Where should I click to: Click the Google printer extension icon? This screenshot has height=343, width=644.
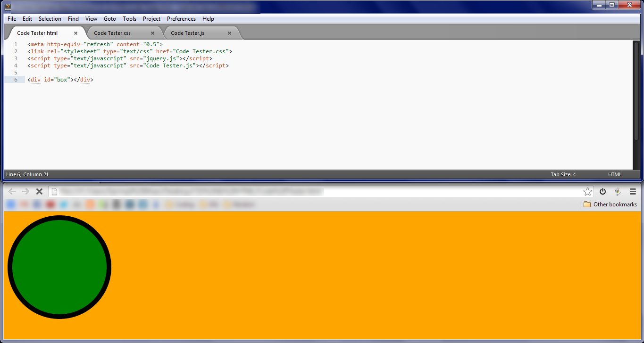click(x=618, y=191)
